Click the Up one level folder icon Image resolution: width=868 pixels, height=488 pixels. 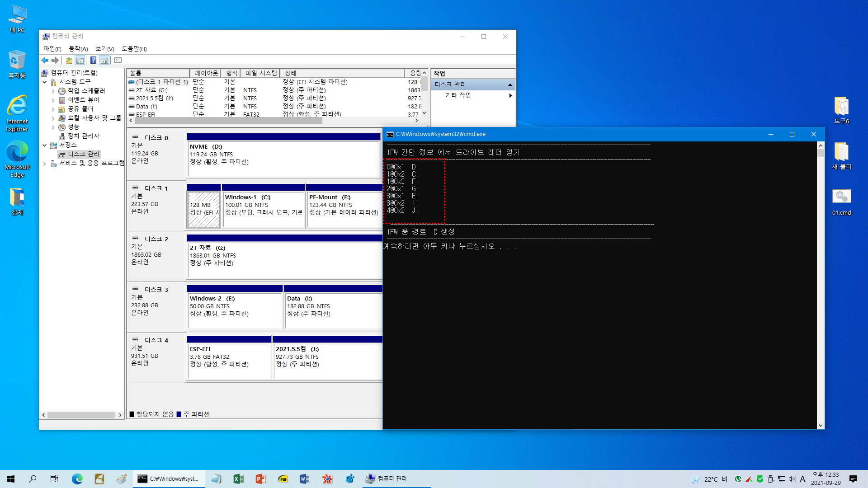[x=69, y=60]
